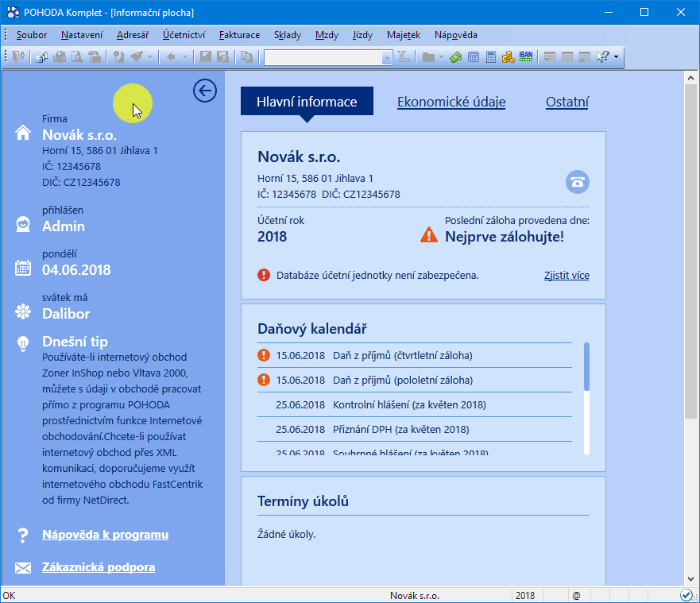Click the printer icon in toolbar
The image size is (700, 603).
60,56
